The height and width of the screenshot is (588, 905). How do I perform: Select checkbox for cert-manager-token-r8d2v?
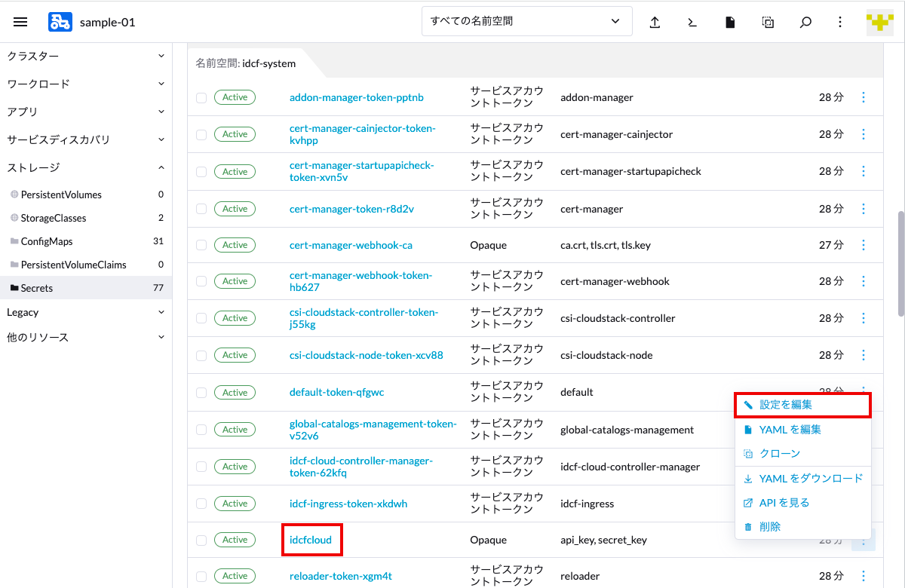point(201,209)
